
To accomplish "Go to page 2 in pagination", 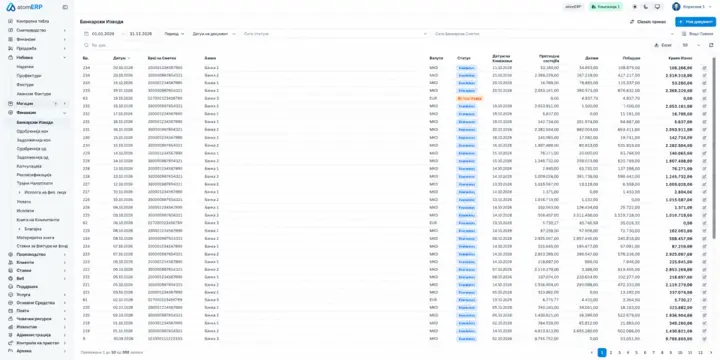I will tap(611, 353).
